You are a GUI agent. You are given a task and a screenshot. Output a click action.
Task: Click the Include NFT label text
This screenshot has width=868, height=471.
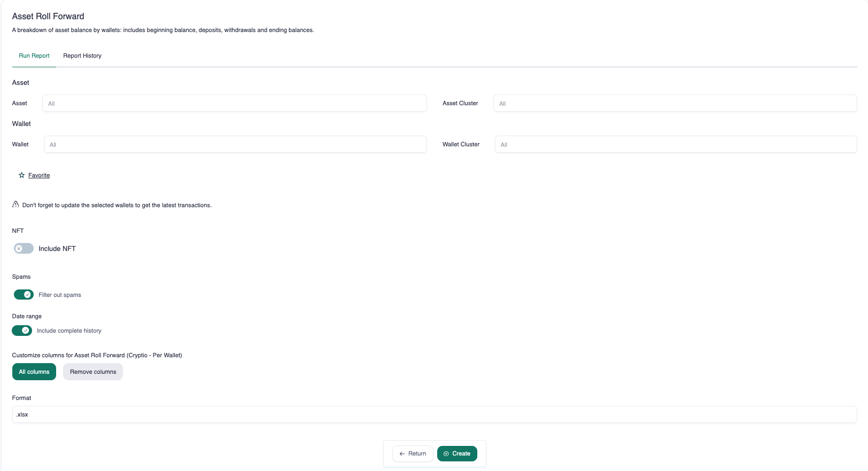pyautogui.click(x=57, y=249)
